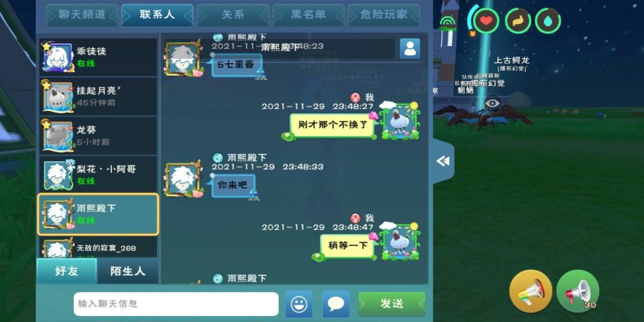Click the water drop thirst indicator

coord(548,20)
